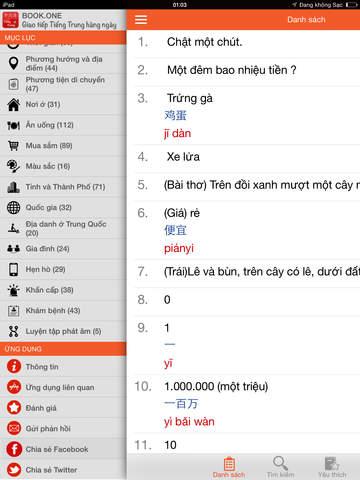Open category Luyện tập phát âm (5)
Screen dimensions: 360x480
pyautogui.click(x=63, y=331)
